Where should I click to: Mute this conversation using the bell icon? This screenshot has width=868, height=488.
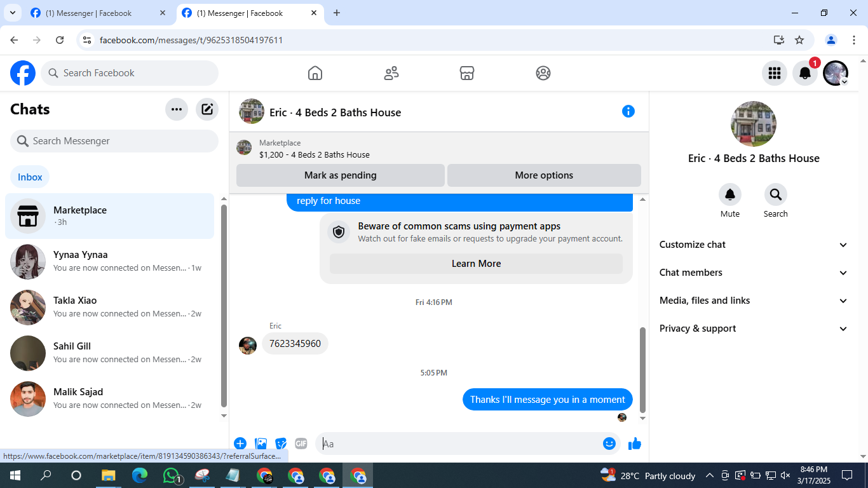pos(730,194)
